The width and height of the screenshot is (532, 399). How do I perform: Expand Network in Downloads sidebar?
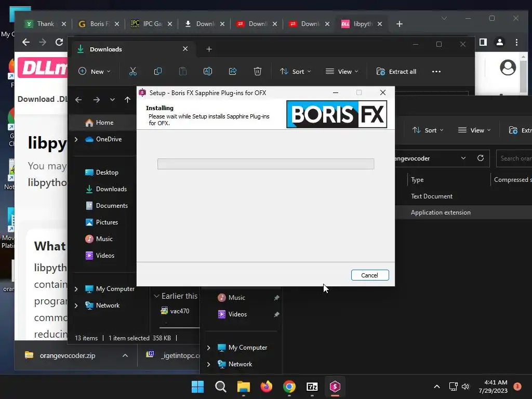tap(76, 305)
